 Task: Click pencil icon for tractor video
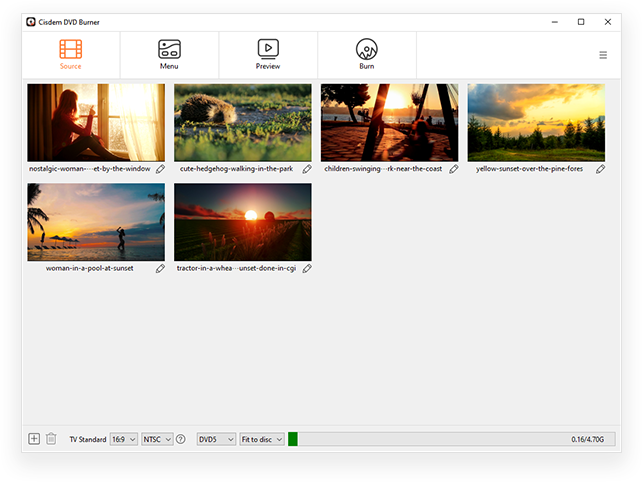pyautogui.click(x=307, y=269)
